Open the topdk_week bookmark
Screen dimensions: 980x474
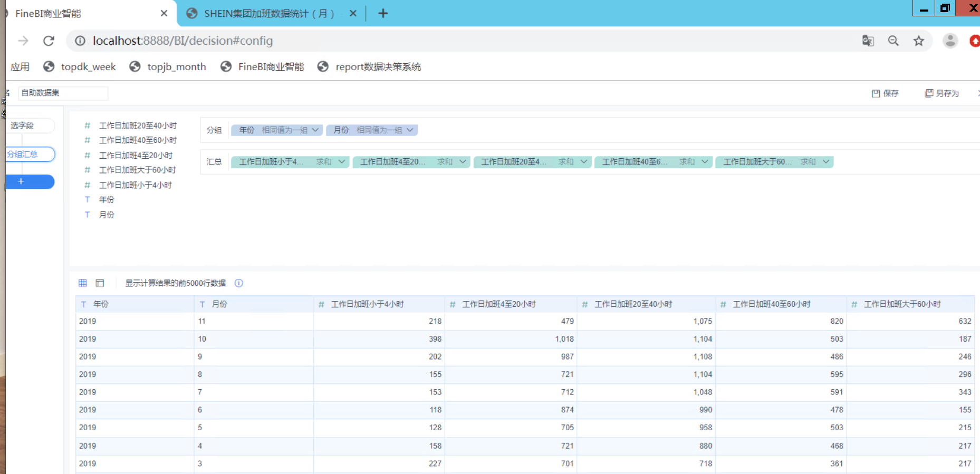(x=80, y=66)
